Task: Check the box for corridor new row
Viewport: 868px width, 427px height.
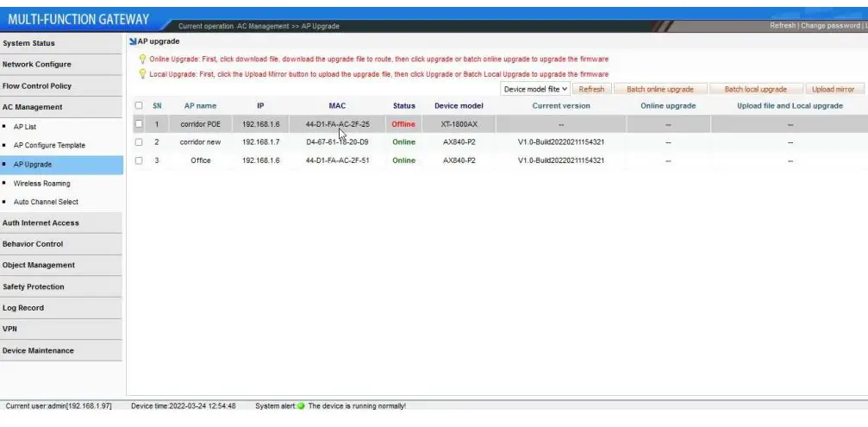Action: click(x=139, y=142)
